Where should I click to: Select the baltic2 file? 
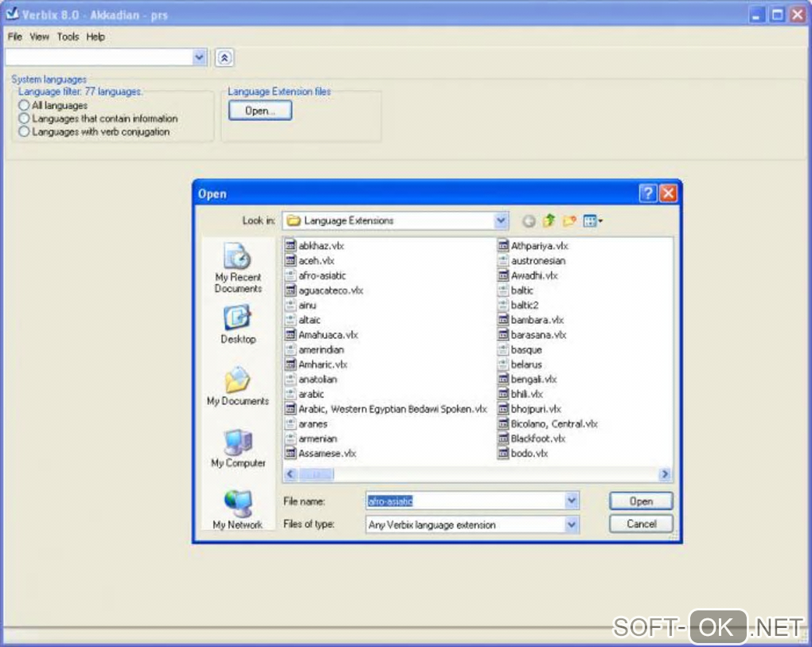[518, 306]
